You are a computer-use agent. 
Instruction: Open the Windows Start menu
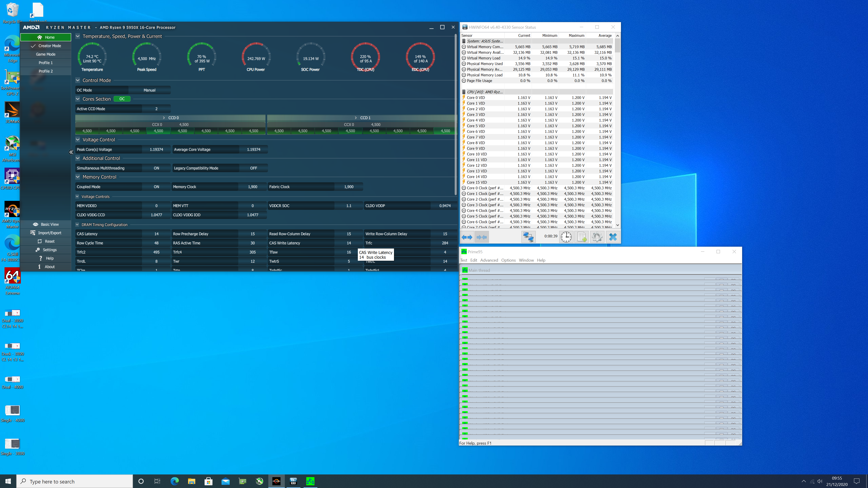coord(8,481)
